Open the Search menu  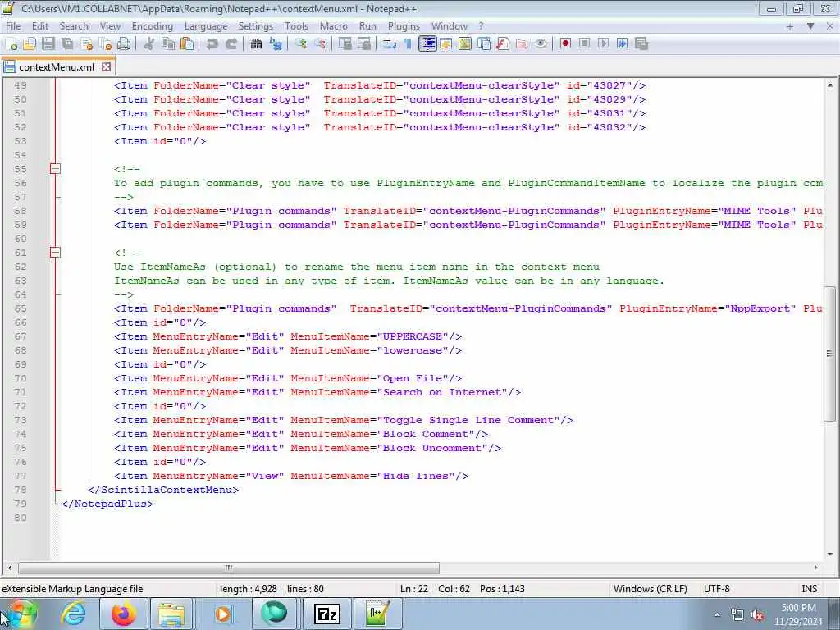(73, 26)
